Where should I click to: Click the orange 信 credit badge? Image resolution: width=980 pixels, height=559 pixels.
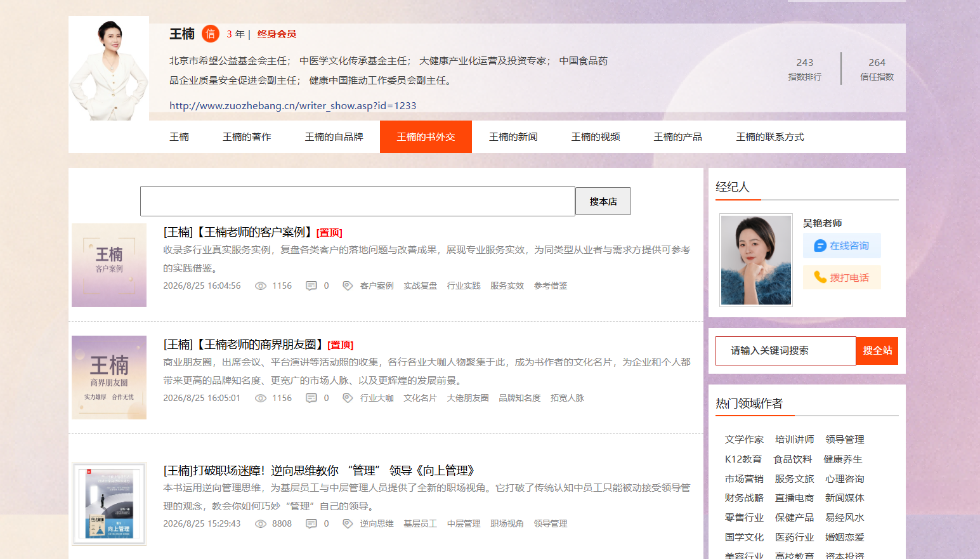point(211,34)
